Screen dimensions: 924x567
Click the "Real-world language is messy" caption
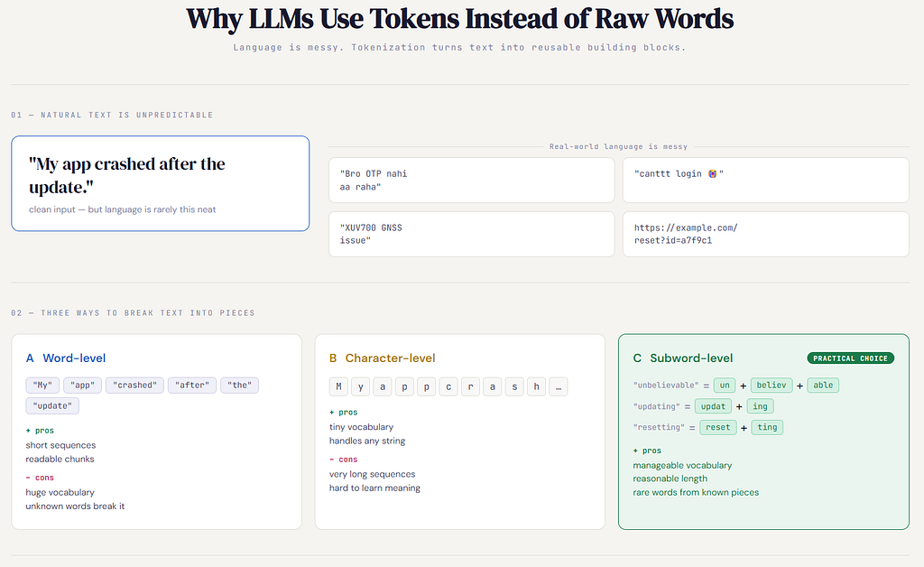[618, 146]
